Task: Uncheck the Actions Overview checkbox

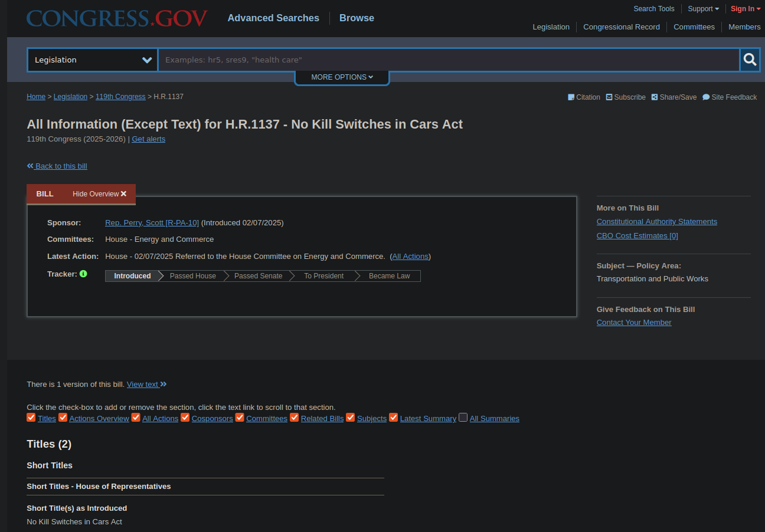Action: [63, 418]
